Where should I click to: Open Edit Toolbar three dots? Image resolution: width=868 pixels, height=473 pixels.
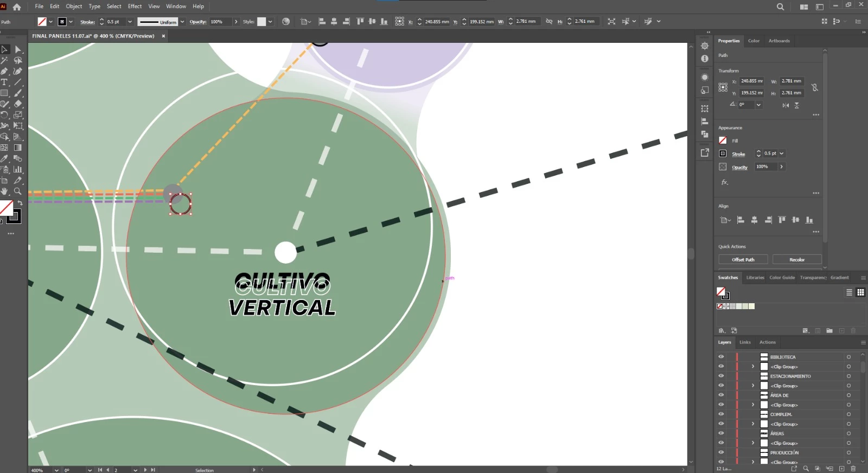(x=11, y=233)
